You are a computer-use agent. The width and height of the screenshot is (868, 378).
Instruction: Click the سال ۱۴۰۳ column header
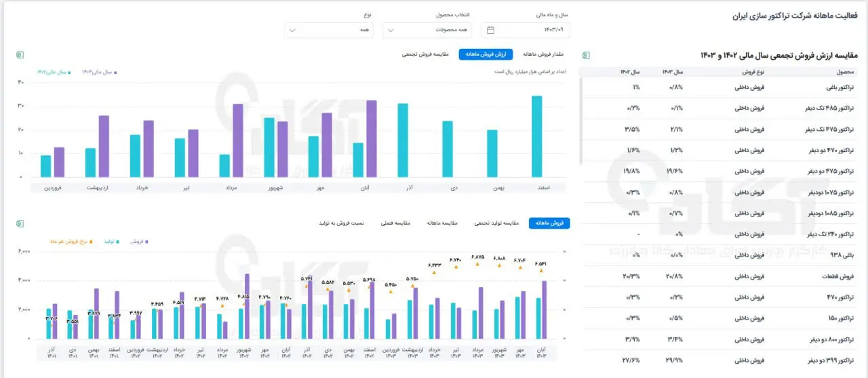[x=672, y=71]
